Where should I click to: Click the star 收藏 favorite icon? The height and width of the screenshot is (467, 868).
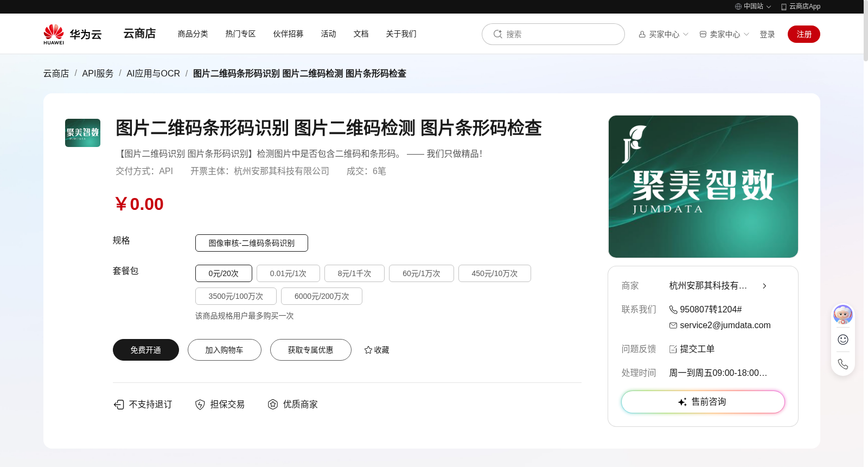(x=368, y=350)
